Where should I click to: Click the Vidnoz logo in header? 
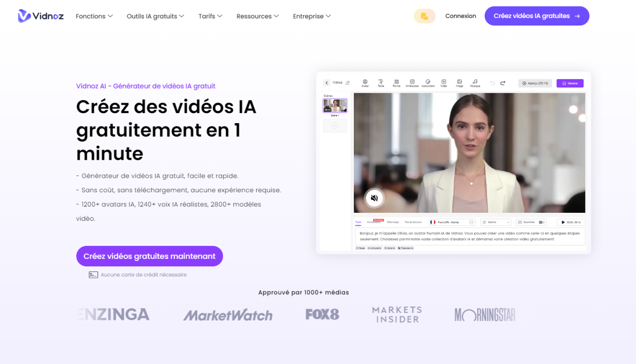coord(41,16)
